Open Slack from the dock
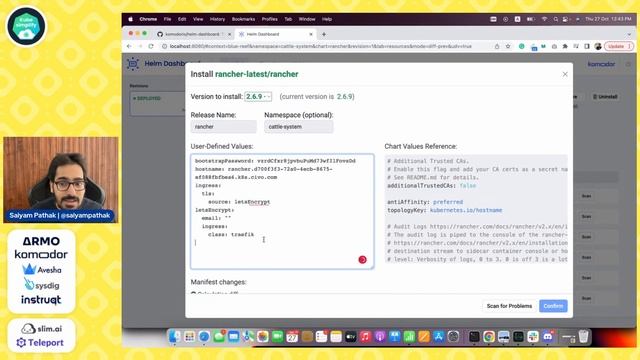This screenshot has height=360, width=640. 533,337
